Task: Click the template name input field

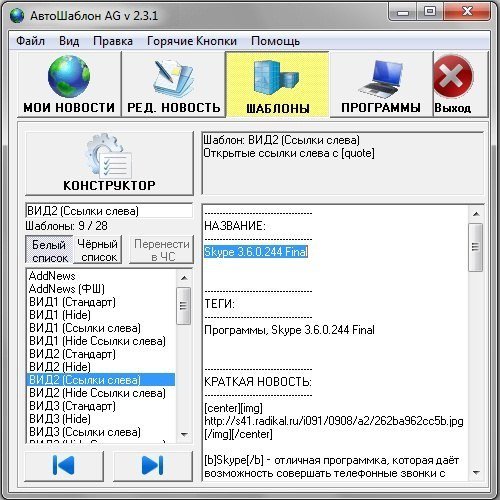Action: point(109,211)
